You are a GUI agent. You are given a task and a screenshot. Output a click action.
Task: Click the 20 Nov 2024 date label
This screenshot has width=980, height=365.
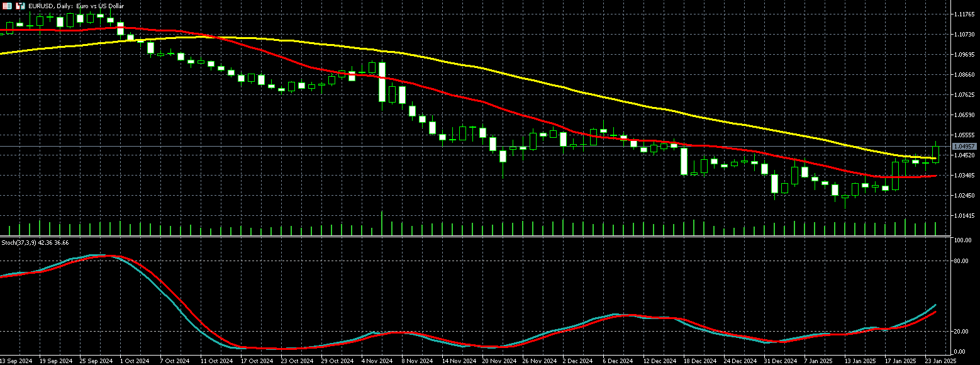pos(499,361)
